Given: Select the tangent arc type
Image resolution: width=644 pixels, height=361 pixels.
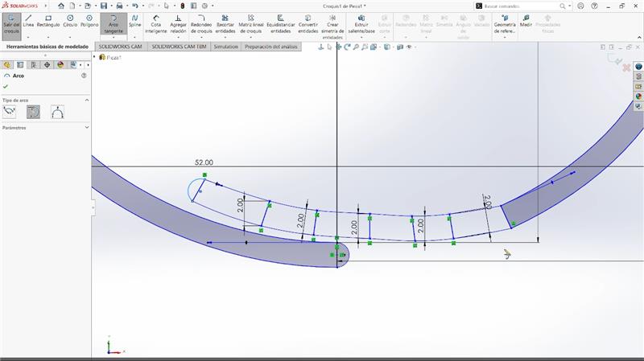Looking at the screenshot, I should (x=33, y=112).
